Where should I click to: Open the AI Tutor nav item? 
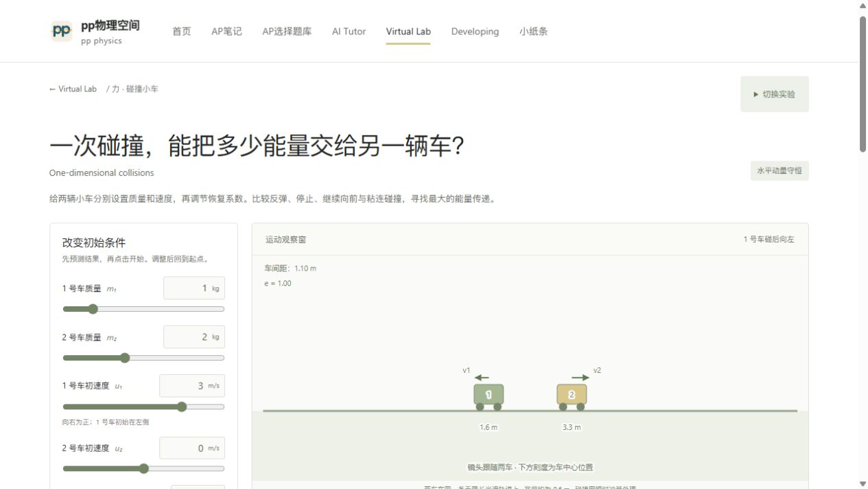(x=349, y=32)
